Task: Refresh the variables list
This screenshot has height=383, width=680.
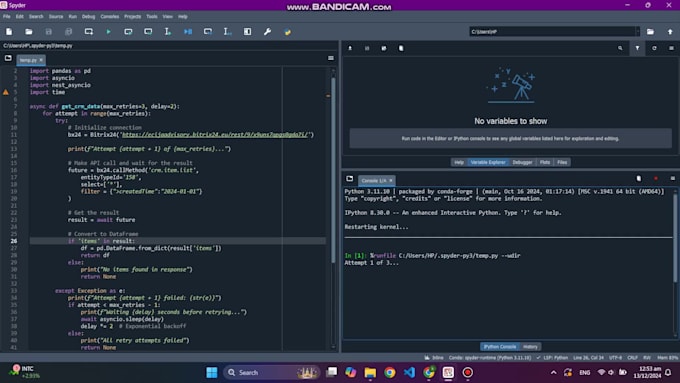Action: 654,48
